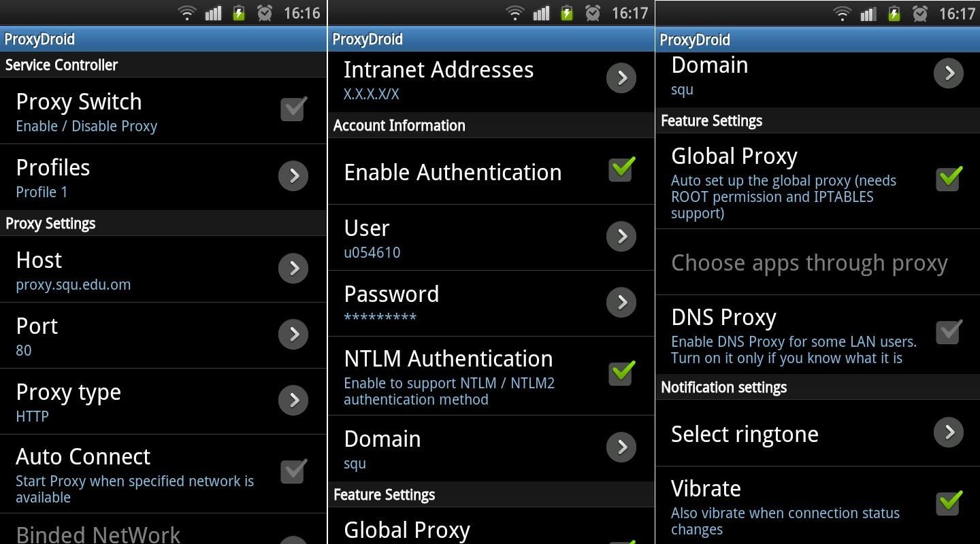Open the Select ringtone picker
Image resolution: width=980 pixels, height=544 pixels.
(948, 432)
